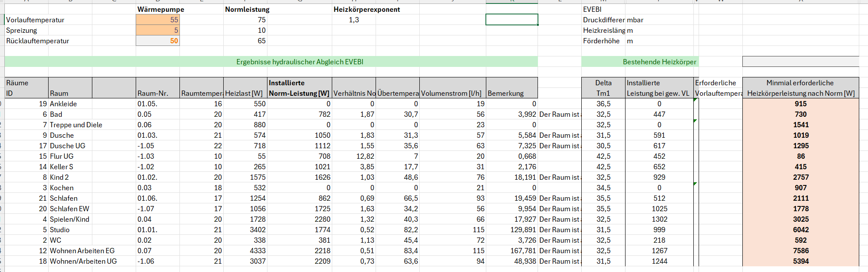This screenshot has height=272, width=868.
Task: Click the green Ergebnisse hydraulischer Abgleich EVEBI banner
Action: 299,62
